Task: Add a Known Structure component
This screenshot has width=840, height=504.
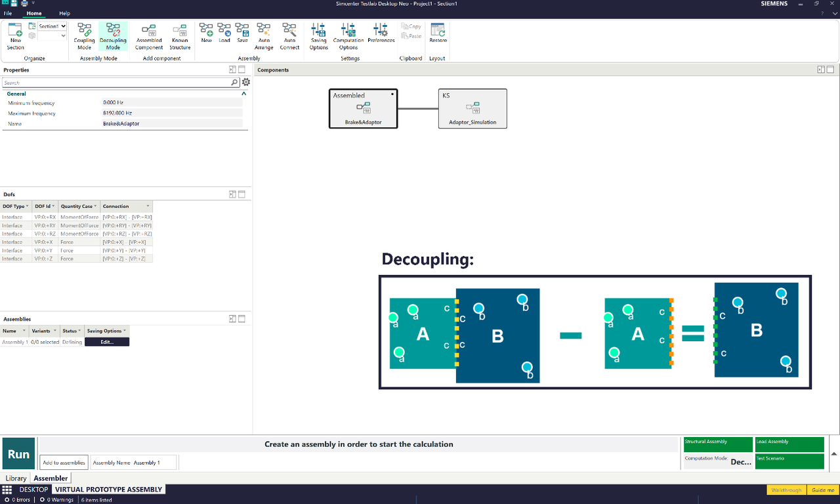Action: (x=180, y=36)
